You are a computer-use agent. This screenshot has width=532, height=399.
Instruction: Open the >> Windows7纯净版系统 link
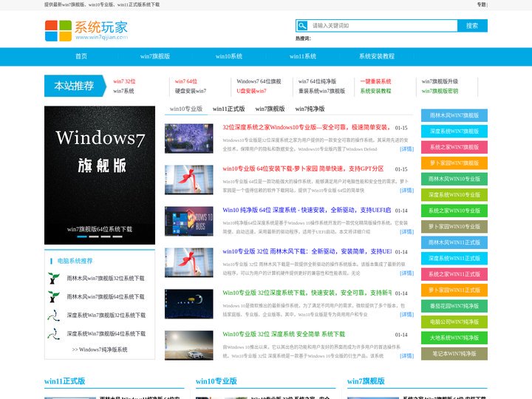pos(100,349)
